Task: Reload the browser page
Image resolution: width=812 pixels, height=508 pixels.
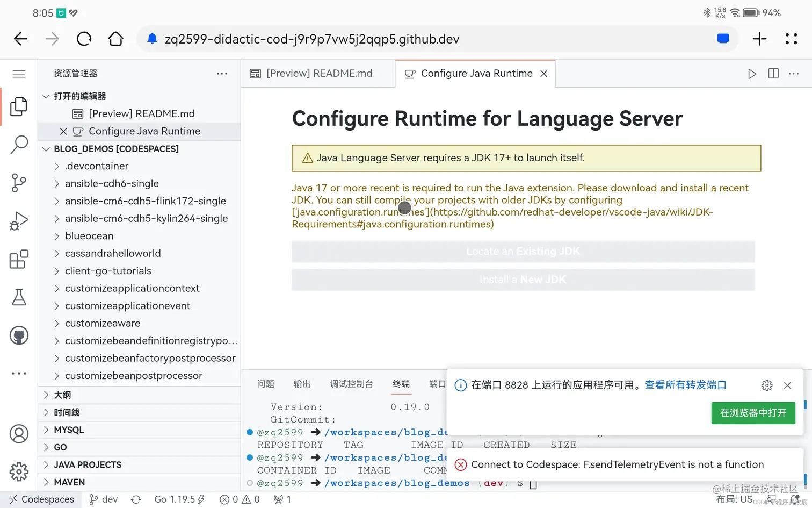Action: coord(84,39)
